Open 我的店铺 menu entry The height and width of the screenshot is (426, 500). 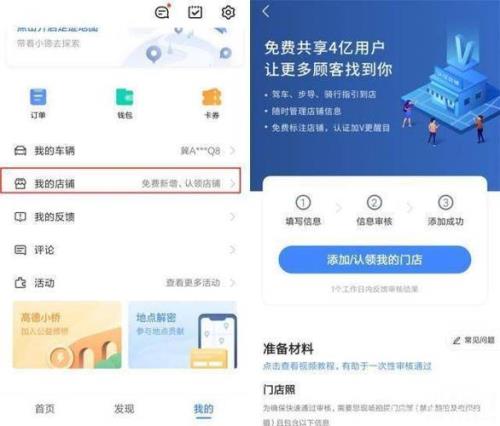click(x=121, y=181)
